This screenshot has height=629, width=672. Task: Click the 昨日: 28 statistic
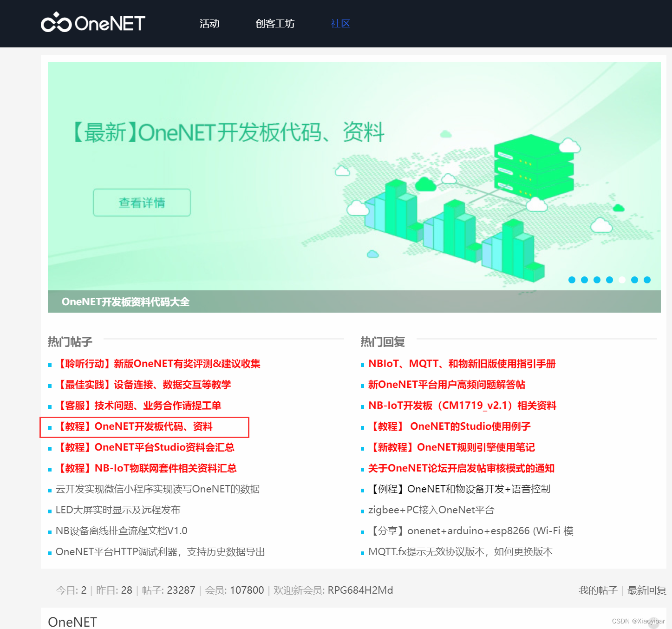(114, 590)
